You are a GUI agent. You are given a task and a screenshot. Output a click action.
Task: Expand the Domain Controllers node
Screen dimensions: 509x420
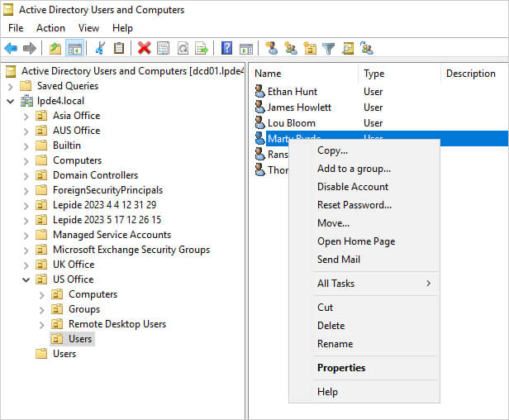tap(26, 176)
